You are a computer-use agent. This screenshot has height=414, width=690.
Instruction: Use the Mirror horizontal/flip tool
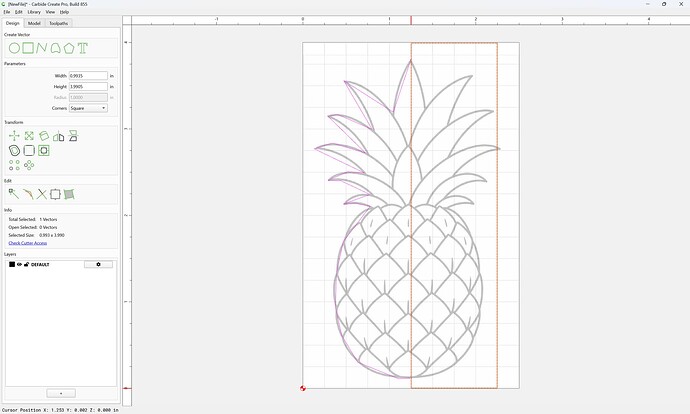(x=59, y=136)
